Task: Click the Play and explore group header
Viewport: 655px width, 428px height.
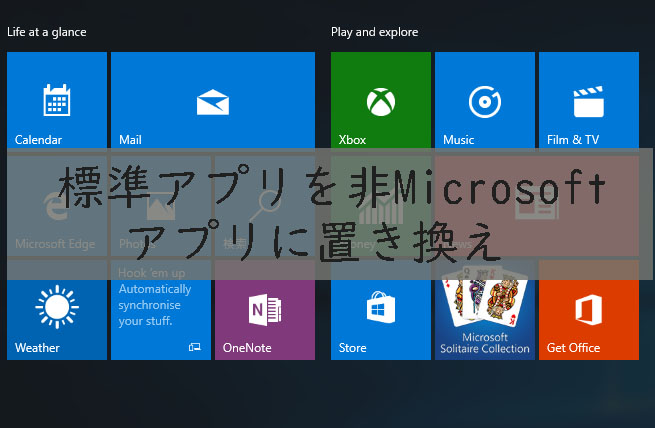Action: click(374, 32)
